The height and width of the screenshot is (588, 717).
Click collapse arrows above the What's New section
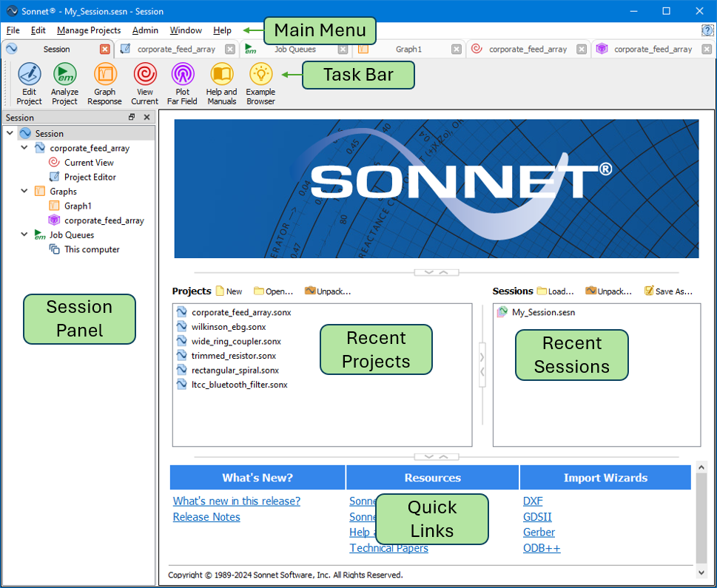pyautogui.click(x=437, y=457)
